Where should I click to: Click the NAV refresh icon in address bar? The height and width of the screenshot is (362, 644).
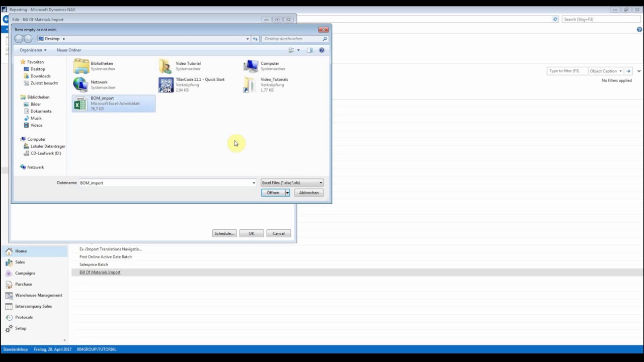(555, 19)
